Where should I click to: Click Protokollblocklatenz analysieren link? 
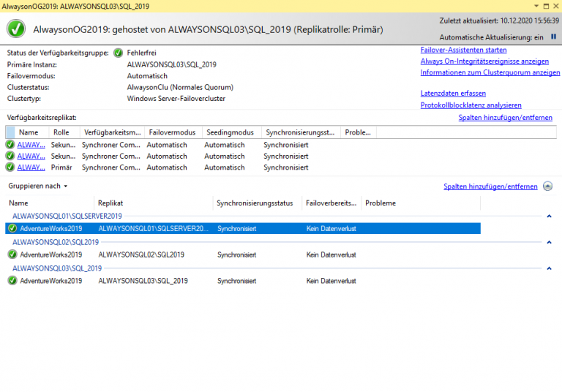471,105
